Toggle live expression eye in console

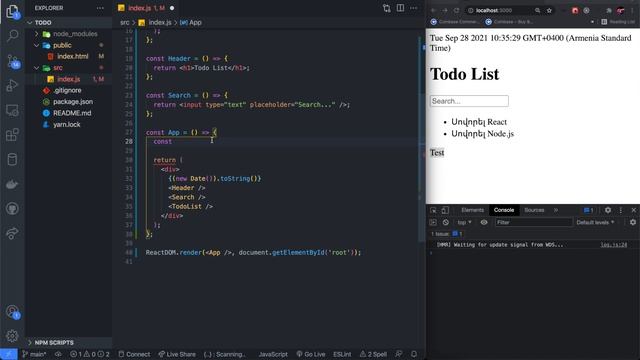click(484, 222)
